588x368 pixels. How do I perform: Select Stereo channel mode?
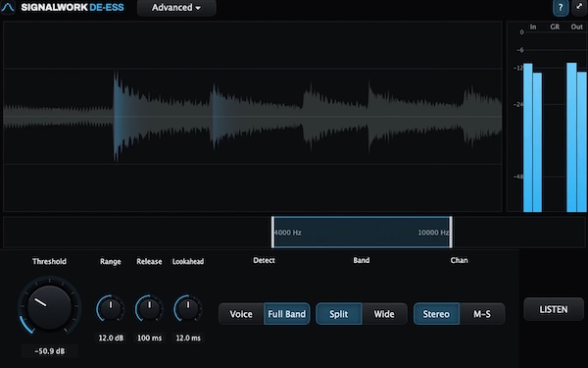(436, 314)
